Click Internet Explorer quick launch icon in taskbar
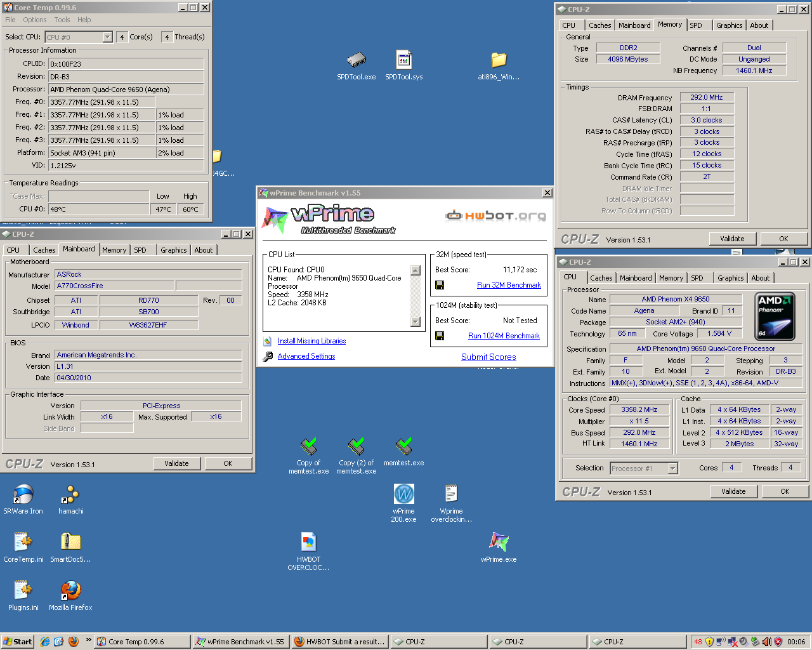 click(x=45, y=642)
